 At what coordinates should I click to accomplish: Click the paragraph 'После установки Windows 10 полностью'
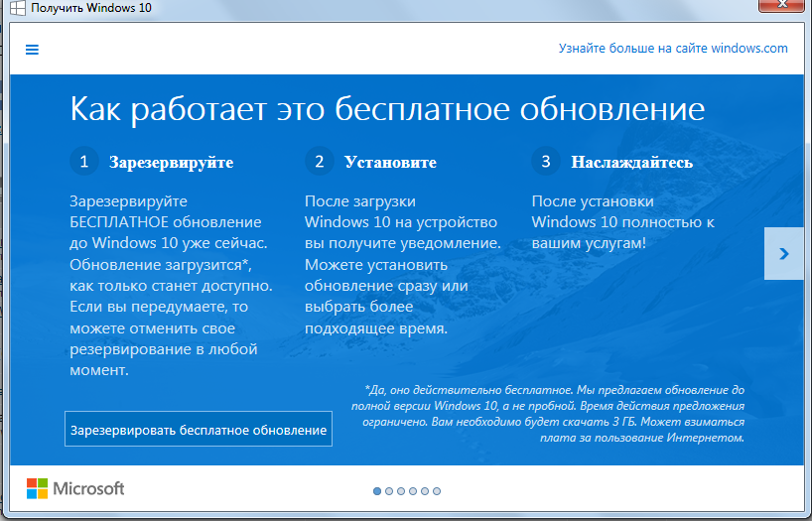coord(623,222)
